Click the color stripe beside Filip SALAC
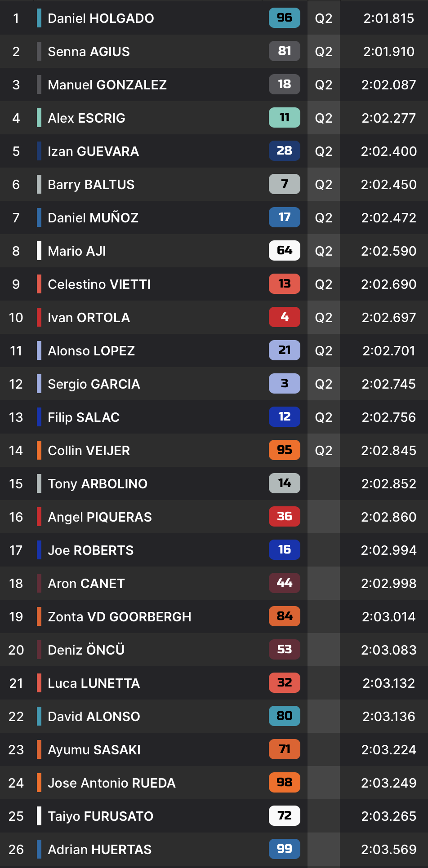 (39, 417)
